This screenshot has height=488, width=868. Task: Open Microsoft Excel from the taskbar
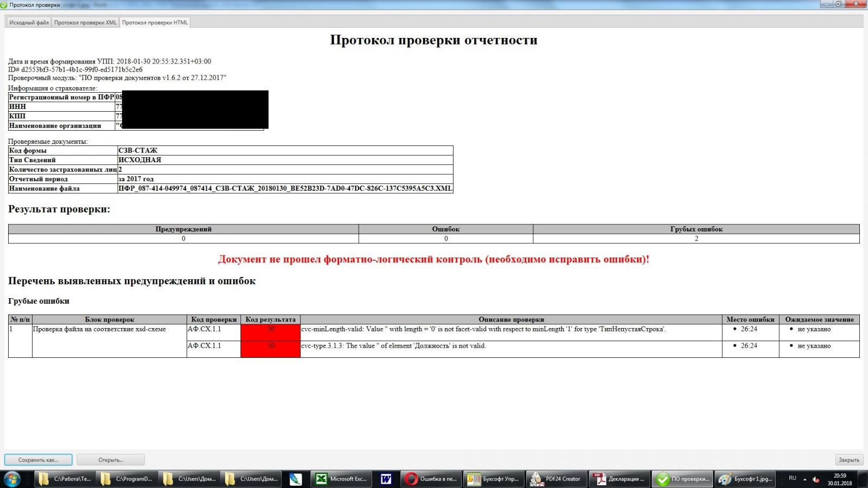pos(341,479)
